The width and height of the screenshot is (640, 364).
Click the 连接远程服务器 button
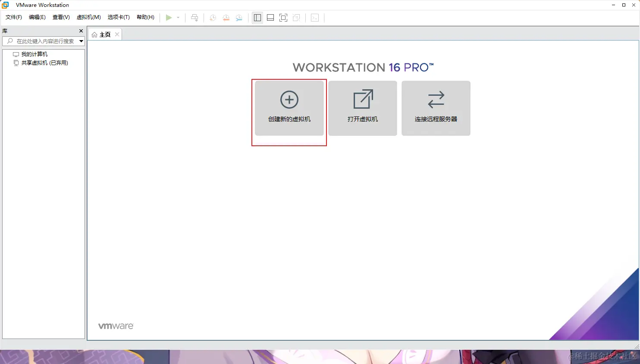pos(436,108)
